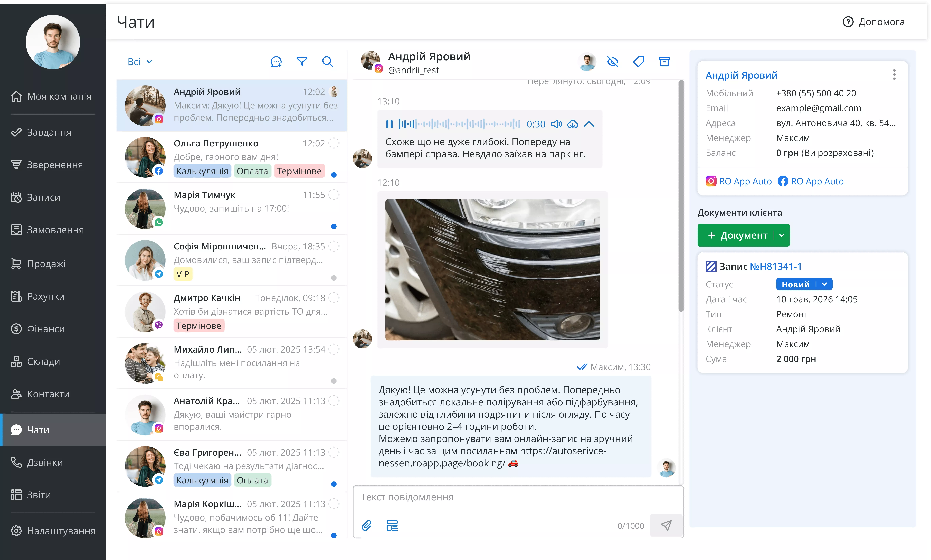
Task: Open message templates icon
Action: pyautogui.click(x=392, y=525)
